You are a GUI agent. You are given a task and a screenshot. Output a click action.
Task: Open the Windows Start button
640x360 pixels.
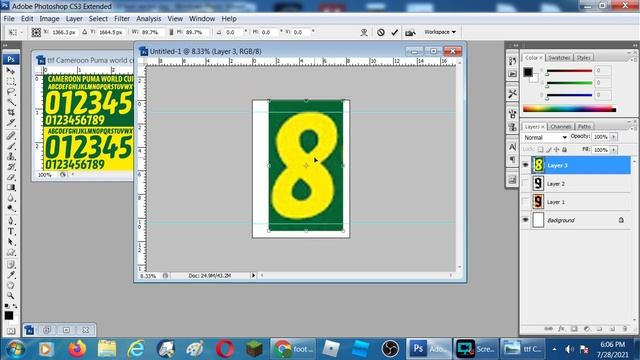pos(15,349)
